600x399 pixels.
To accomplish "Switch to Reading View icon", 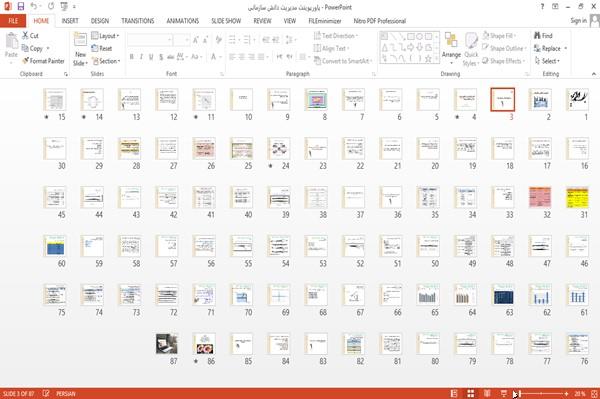I will pyautogui.click(x=487, y=393).
